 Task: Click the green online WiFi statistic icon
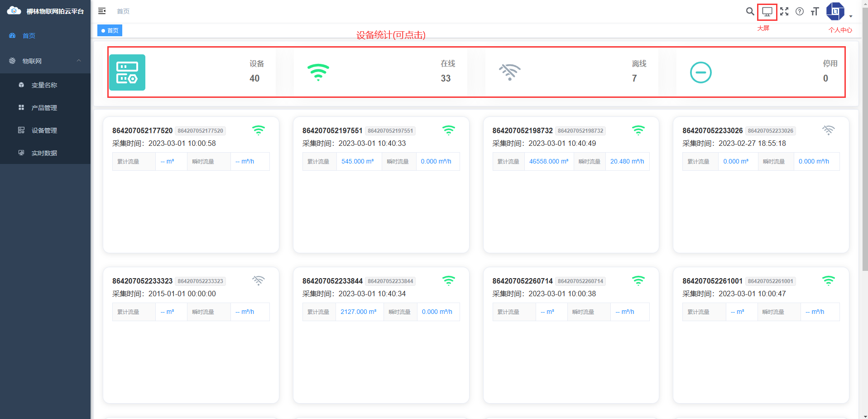[318, 72]
